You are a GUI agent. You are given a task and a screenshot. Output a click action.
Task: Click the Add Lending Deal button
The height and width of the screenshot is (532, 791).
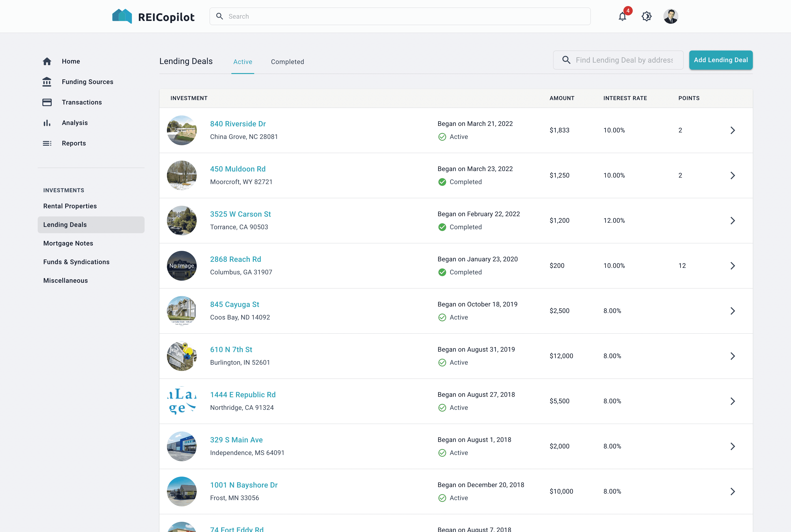[720, 60]
